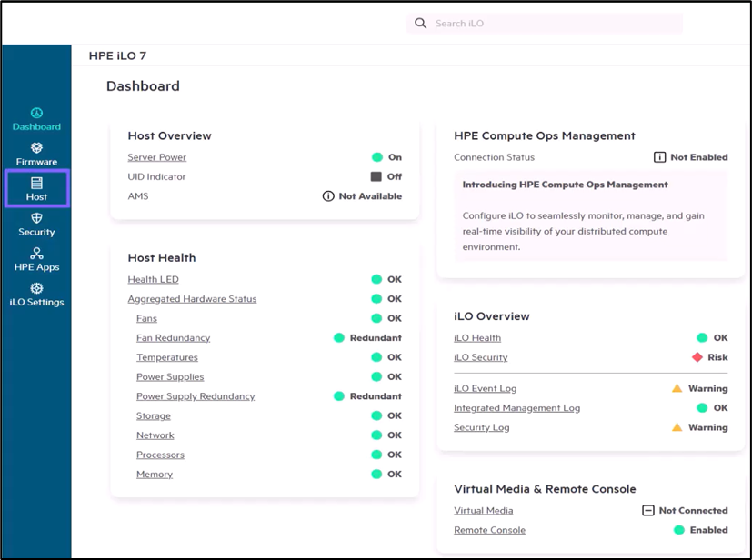752x560 pixels.
Task: Click the Connection Status label
Action: click(494, 157)
